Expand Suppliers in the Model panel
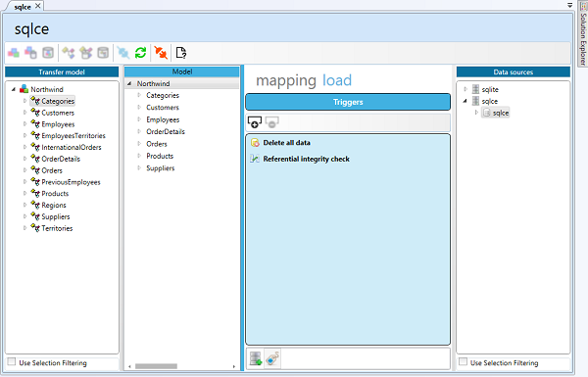The width and height of the screenshot is (588, 377). tap(139, 167)
